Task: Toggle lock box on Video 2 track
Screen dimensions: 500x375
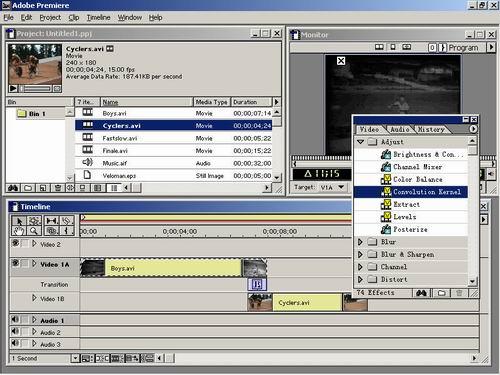Action: point(25,244)
